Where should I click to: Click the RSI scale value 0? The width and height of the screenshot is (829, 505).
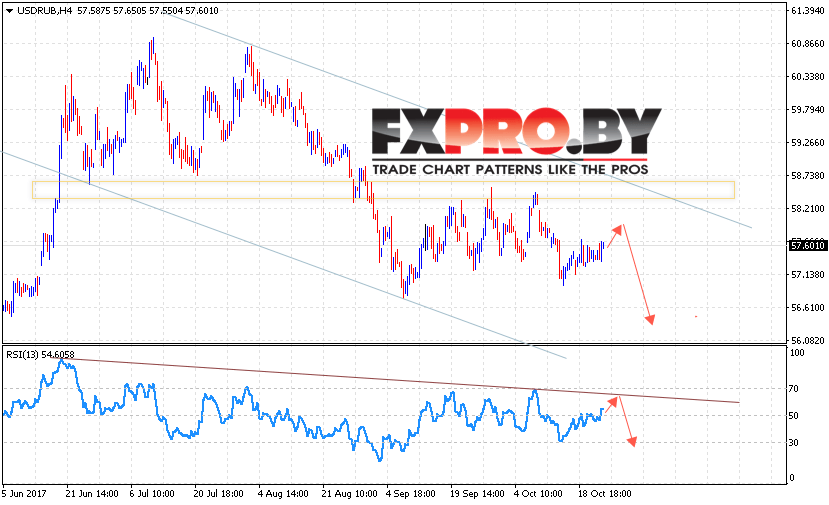[791, 478]
